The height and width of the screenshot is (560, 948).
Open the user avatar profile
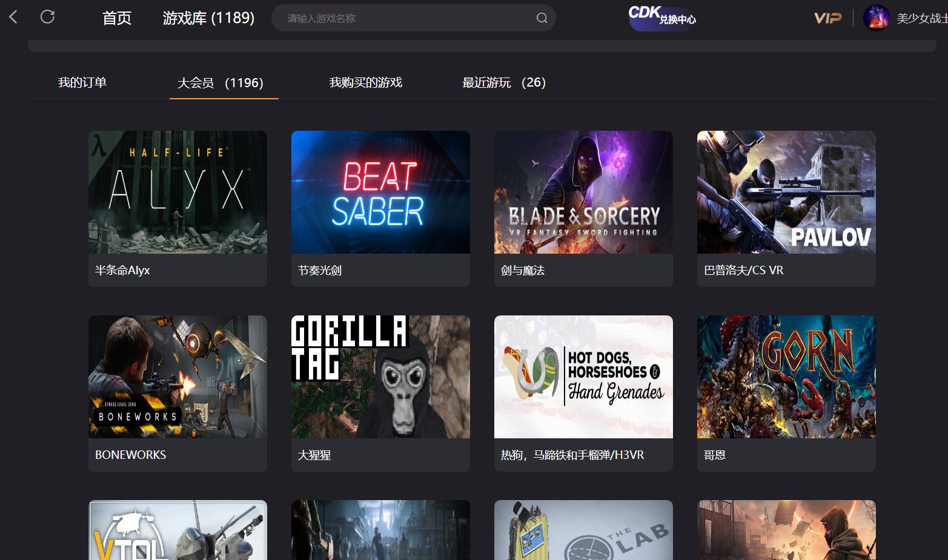pos(876,18)
